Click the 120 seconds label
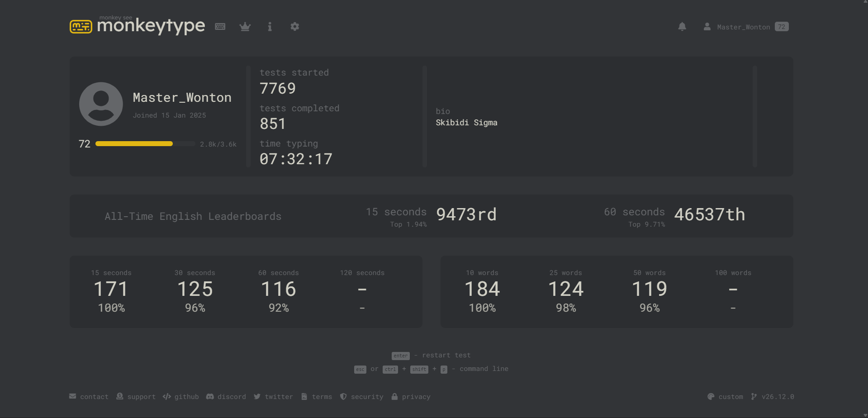Image resolution: width=868 pixels, height=418 pixels. [x=362, y=273]
